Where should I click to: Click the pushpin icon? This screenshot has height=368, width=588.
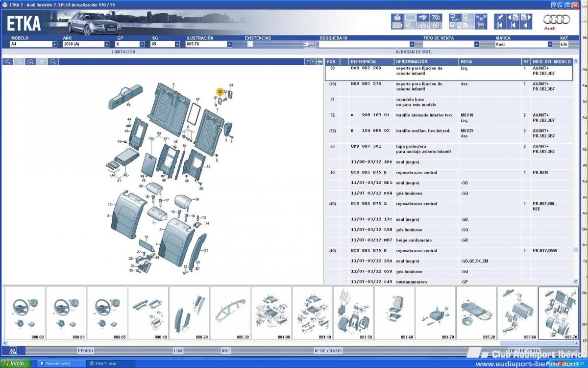point(500,18)
